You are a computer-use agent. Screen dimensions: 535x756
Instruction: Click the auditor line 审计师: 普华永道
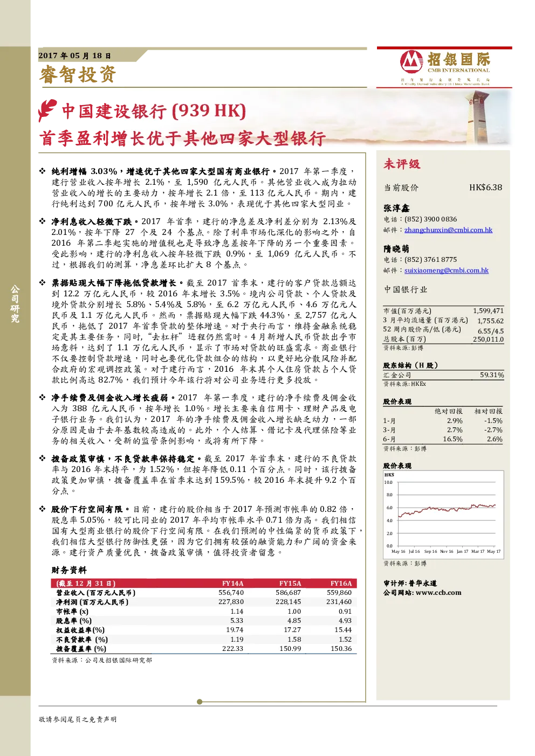[410, 584]
